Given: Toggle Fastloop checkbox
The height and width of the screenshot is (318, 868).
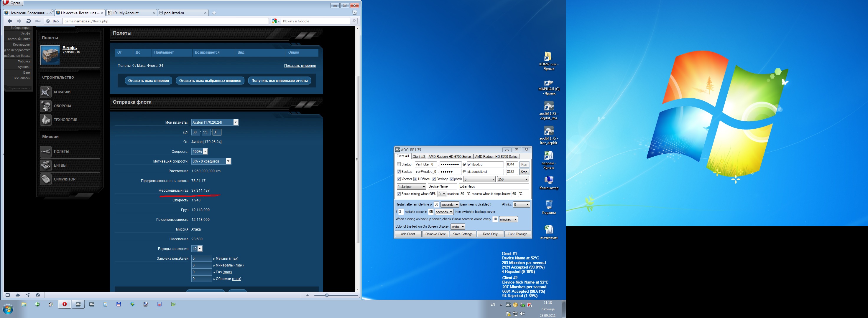Looking at the screenshot, I should 434,179.
